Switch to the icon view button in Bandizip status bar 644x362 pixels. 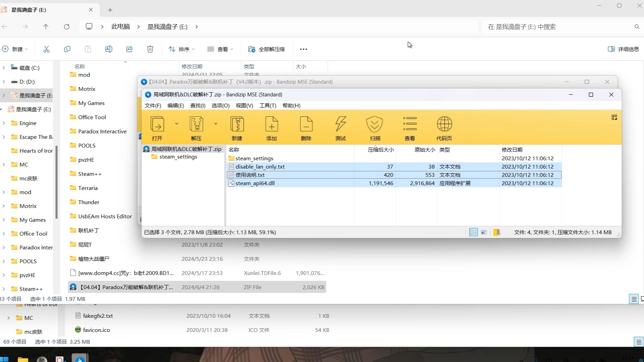click(x=484, y=232)
